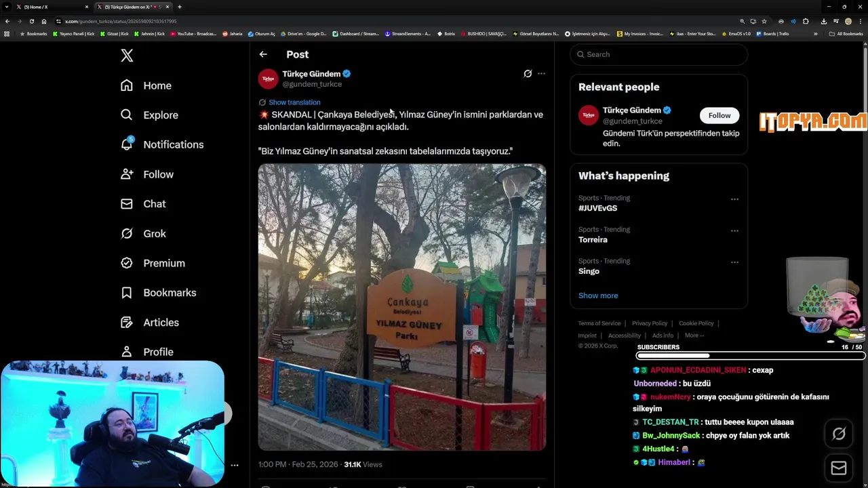The image size is (868, 488).
Task: Open Profile in the sidebar
Action: point(146,352)
